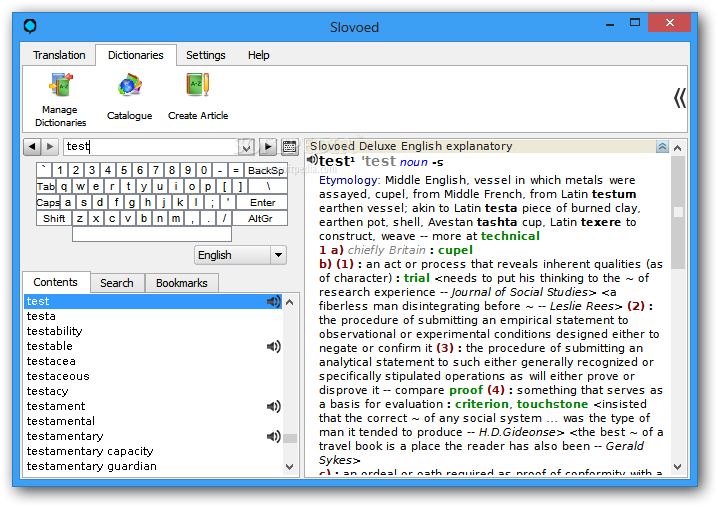Toggle AltGr key on virtual keyboard

coord(260,218)
